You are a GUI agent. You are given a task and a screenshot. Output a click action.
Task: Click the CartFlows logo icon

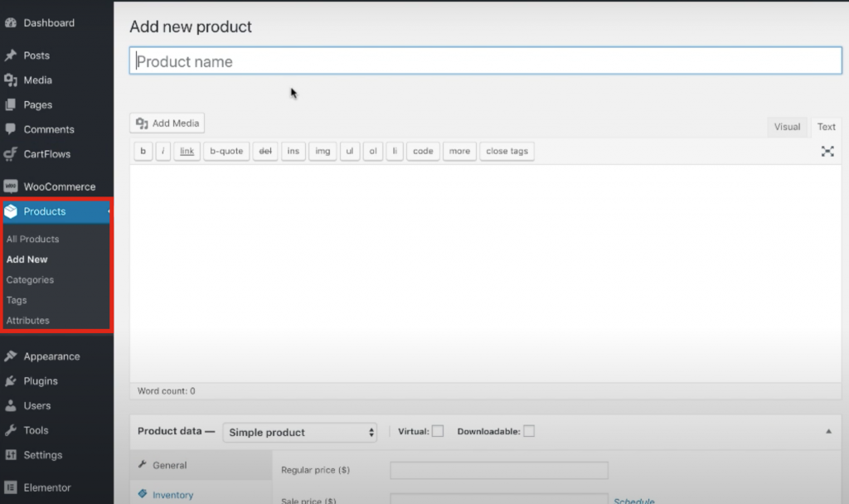tap(11, 153)
